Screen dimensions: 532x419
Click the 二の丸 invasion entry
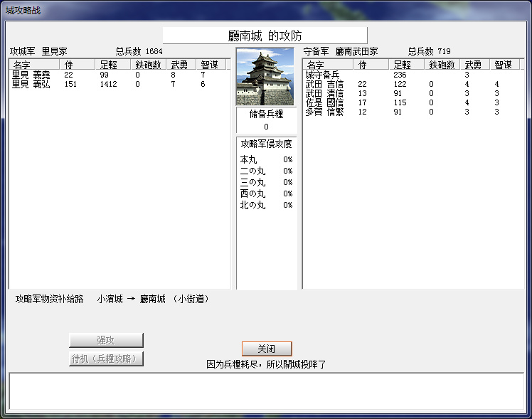(266, 171)
